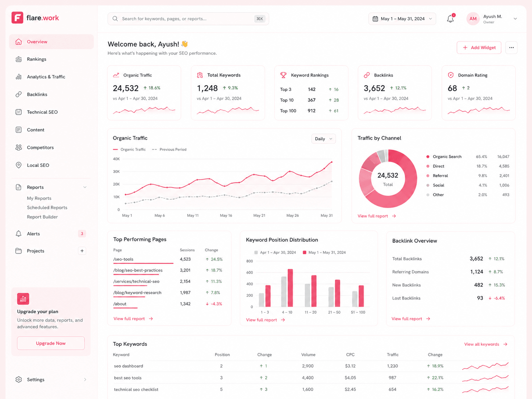Open Report Builder

(42, 217)
